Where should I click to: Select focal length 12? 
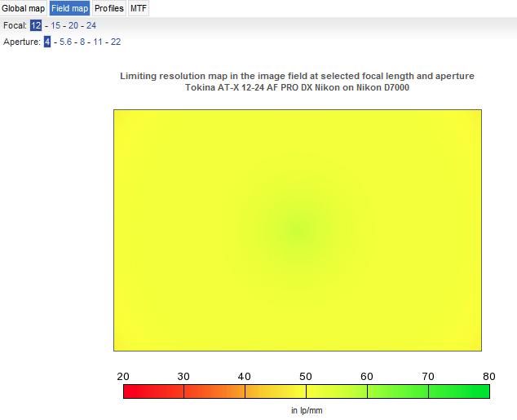pos(36,25)
